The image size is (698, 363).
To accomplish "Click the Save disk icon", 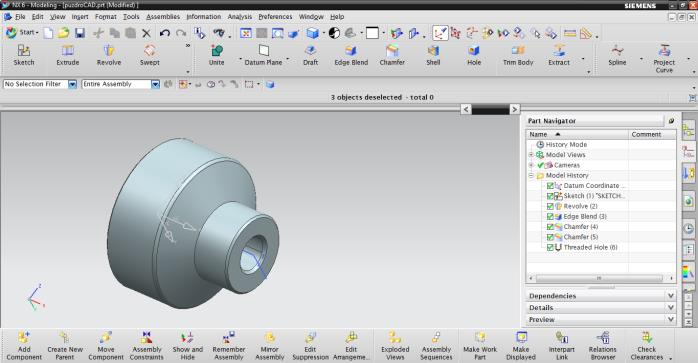I will click(x=80, y=33).
